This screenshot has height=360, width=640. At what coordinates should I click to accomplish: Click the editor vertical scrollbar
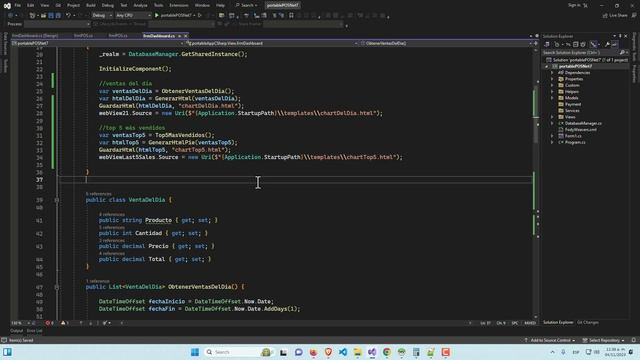click(x=536, y=184)
